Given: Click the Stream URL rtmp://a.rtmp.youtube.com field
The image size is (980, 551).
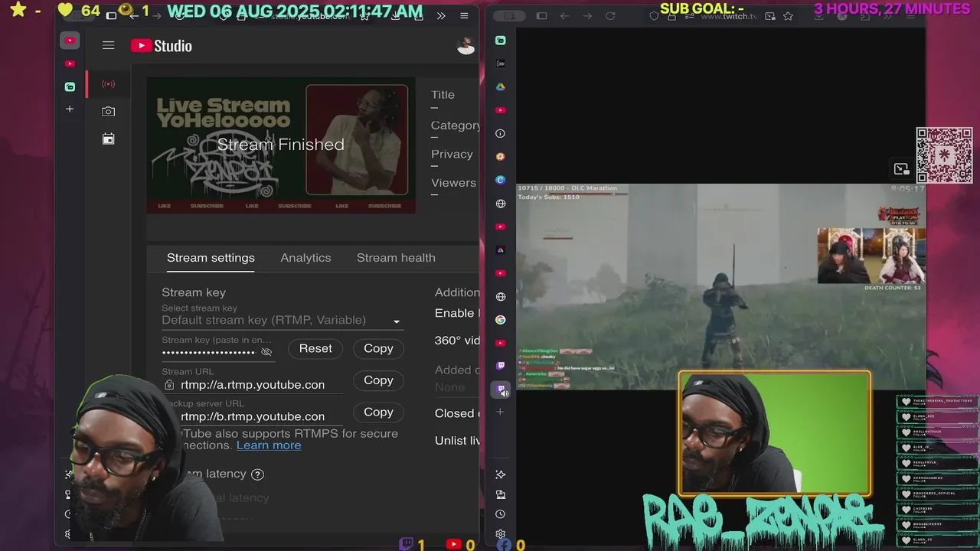Looking at the screenshot, I should [253, 385].
